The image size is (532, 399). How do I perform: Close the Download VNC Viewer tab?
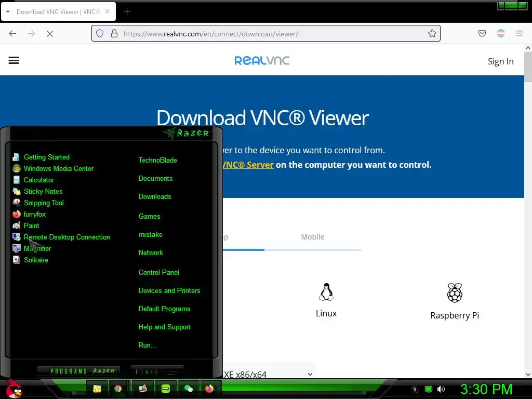107,11
